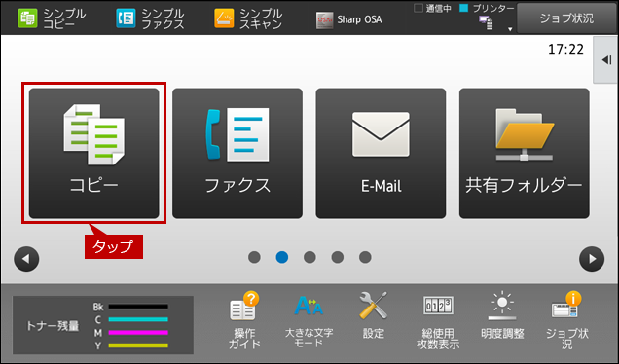The image size is (619, 364).
Task: Open ジョブ状況 icon in bottom bar
Action: tap(566, 320)
